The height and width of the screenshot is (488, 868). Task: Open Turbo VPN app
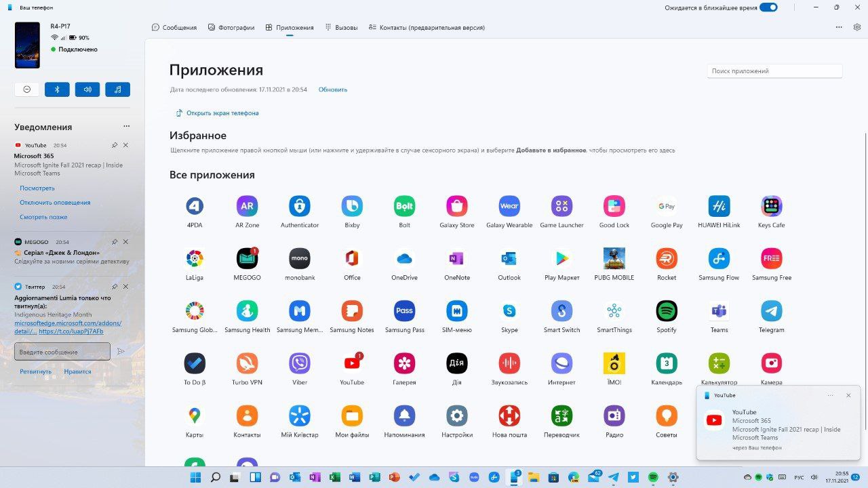[x=247, y=363]
